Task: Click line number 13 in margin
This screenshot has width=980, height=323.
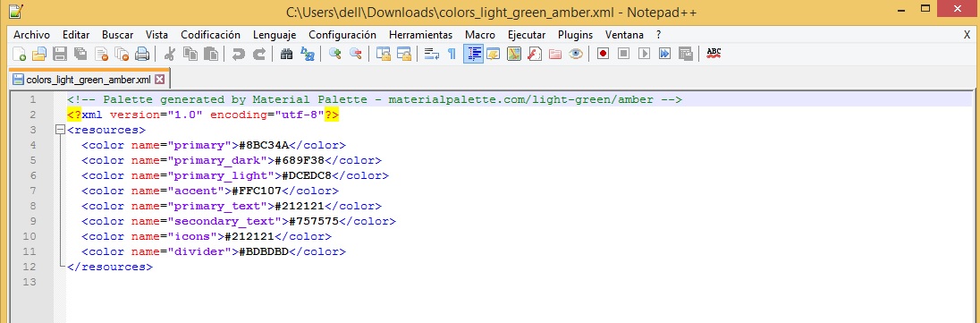Action: coord(29,283)
